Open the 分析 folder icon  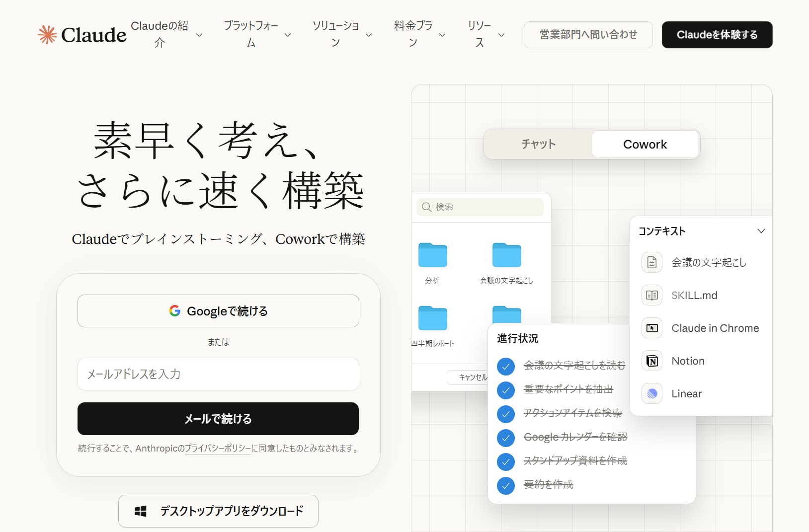[x=432, y=255]
